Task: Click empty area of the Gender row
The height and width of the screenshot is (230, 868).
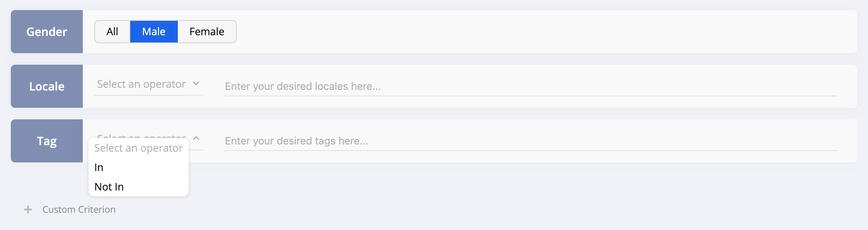Action: point(540,32)
